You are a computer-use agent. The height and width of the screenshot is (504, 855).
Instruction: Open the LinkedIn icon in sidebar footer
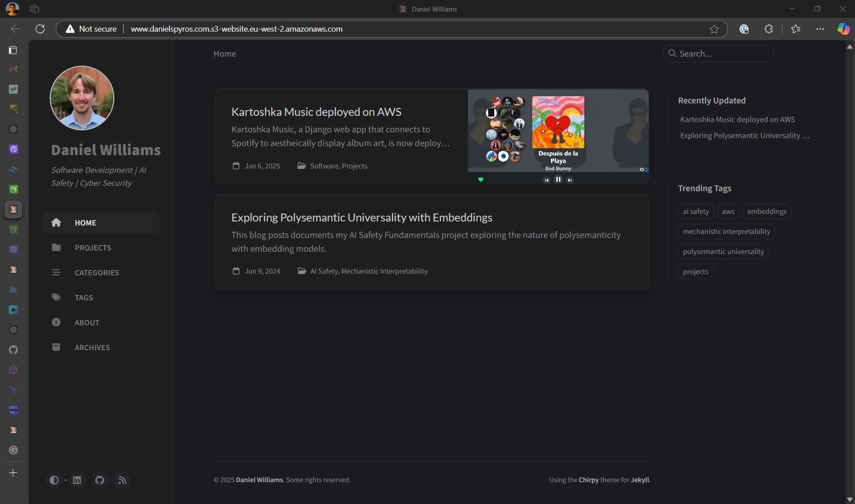(77, 480)
